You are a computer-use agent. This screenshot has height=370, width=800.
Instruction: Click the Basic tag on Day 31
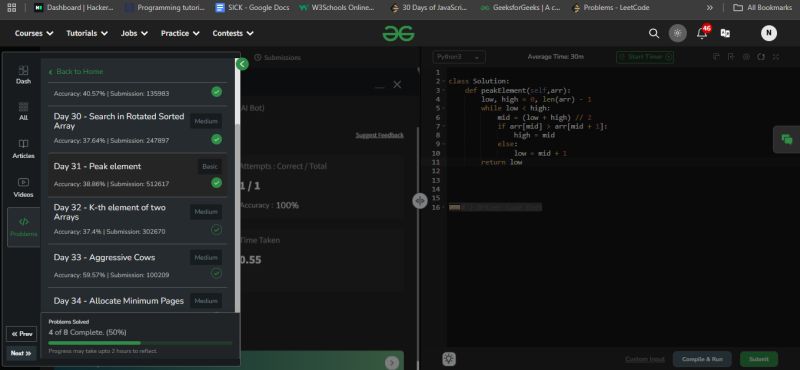(210, 166)
